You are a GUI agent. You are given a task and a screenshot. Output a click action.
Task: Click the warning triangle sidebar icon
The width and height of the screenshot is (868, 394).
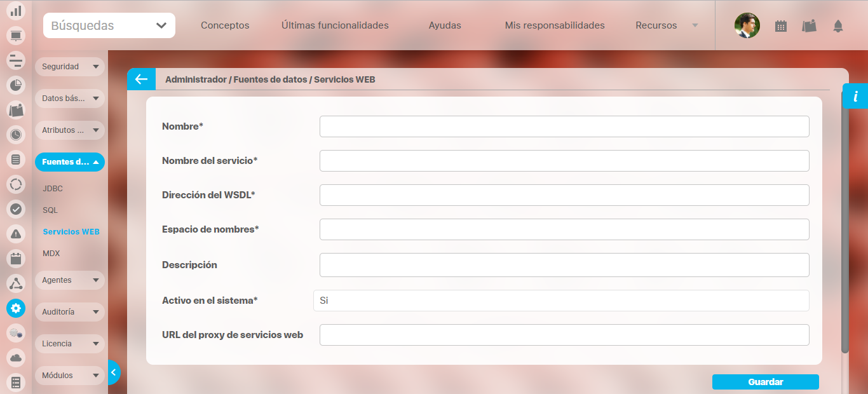tap(16, 234)
